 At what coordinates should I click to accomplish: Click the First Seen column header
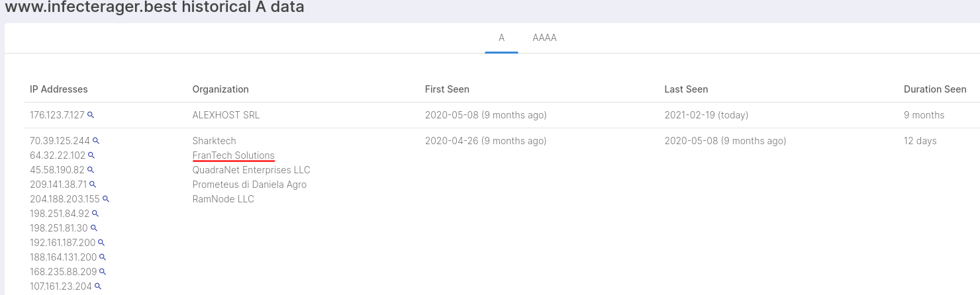coord(447,89)
